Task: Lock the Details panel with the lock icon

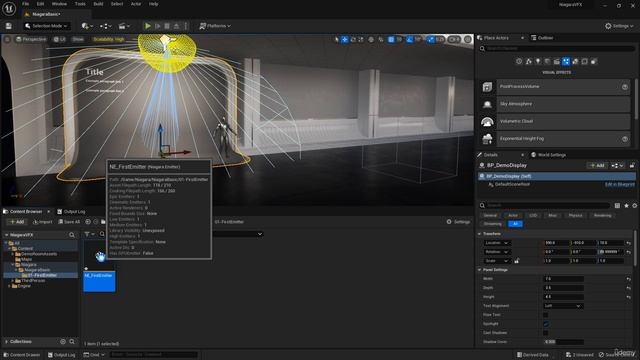Action: pos(632,165)
